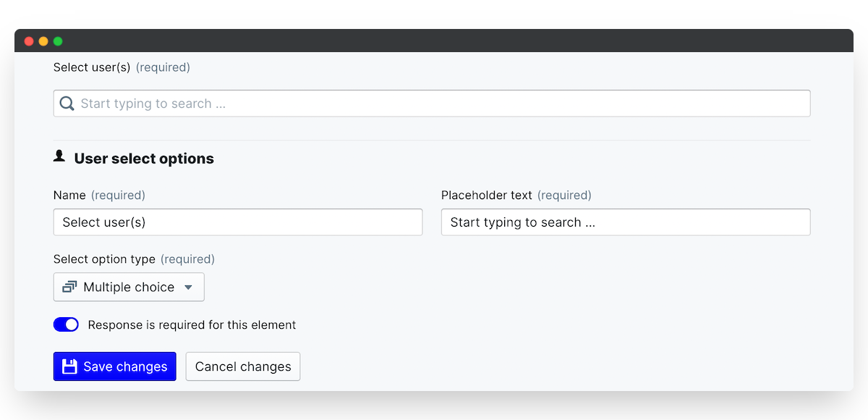Screen dimensions: 868x420
Task: Minimize the window using the yellow button
Action: coord(43,41)
